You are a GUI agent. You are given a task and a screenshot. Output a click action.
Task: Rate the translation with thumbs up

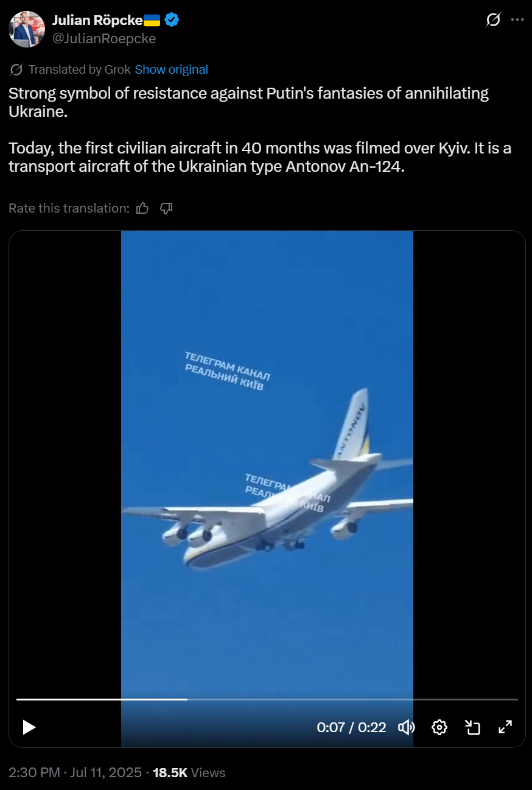[143, 208]
